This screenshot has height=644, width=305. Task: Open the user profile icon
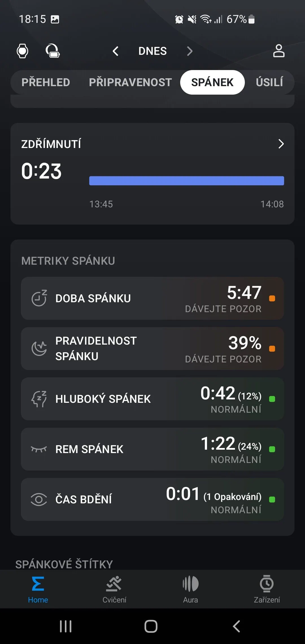(x=278, y=51)
